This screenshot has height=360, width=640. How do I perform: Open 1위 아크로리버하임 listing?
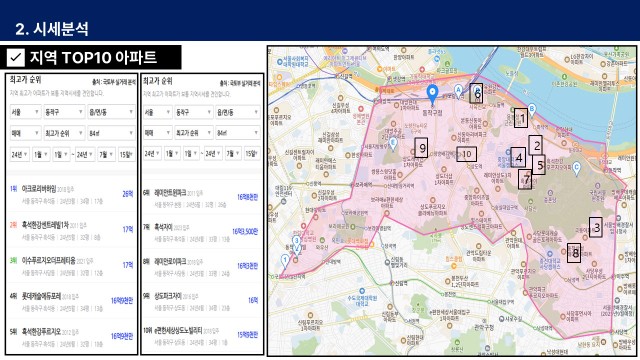pyautogui.click(x=71, y=194)
